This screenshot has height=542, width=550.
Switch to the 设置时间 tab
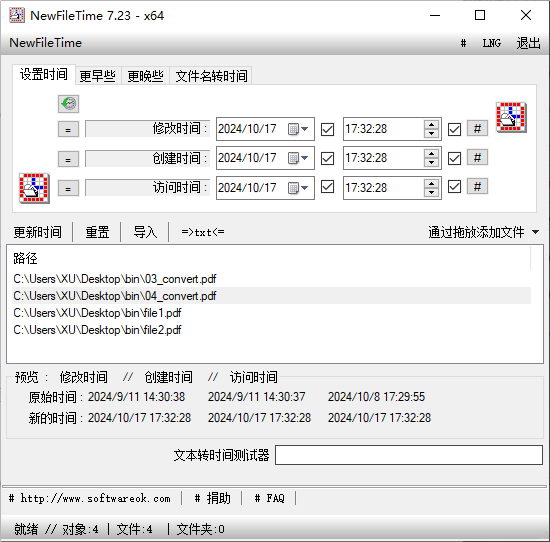click(44, 75)
